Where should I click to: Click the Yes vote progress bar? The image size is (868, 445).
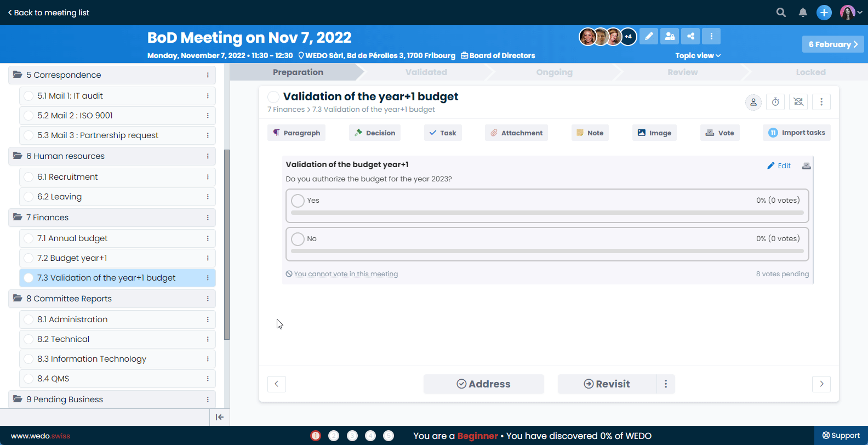click(x=547, y=213)
